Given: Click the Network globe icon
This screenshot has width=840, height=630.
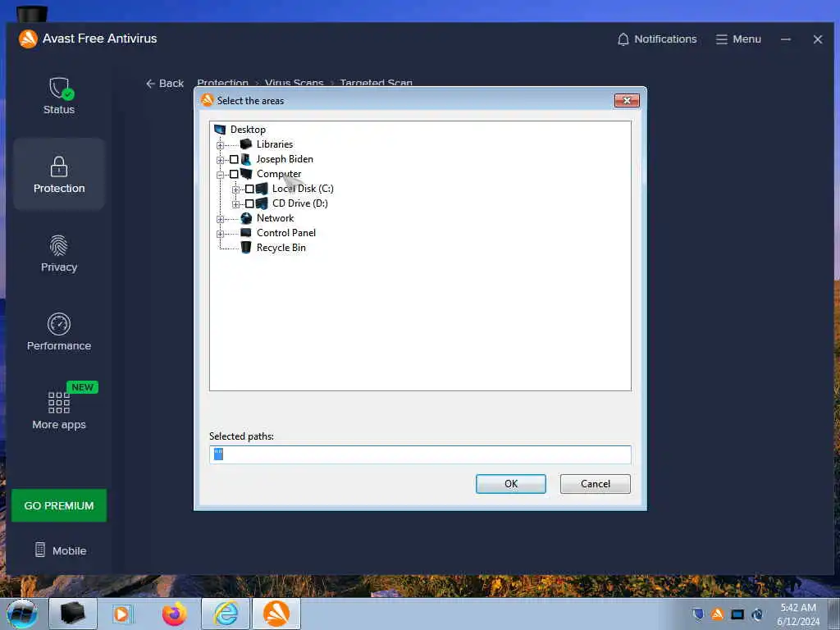Looking at the screenshot, I should pyautogui.click(x=246, y=218).
